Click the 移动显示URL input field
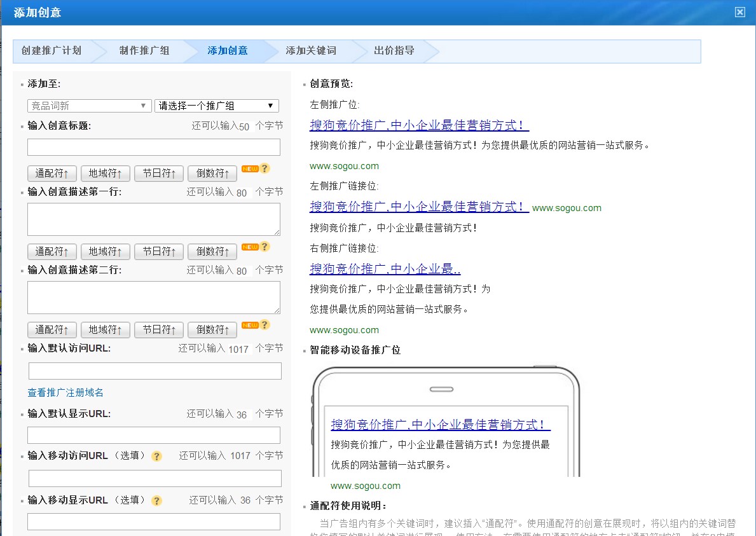 click(x=154, y=521)
